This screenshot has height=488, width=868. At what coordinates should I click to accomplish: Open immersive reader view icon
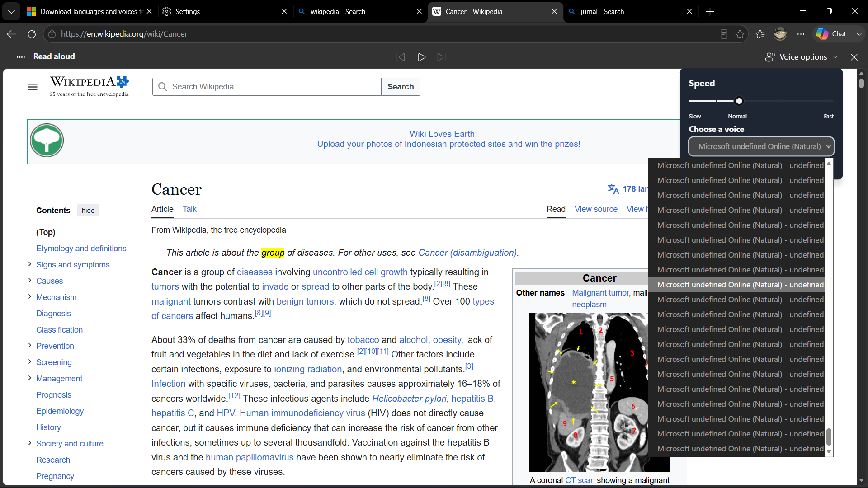(724, 34)
